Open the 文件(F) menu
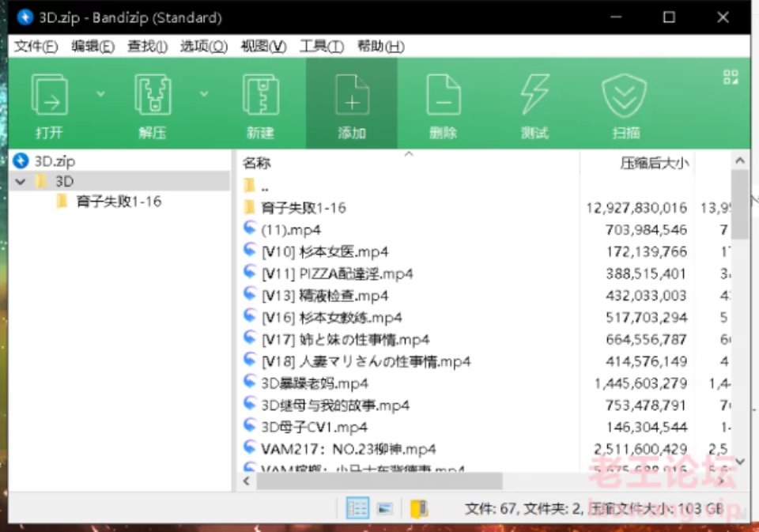This screenshot has width=759, height=532. [36, 47]
